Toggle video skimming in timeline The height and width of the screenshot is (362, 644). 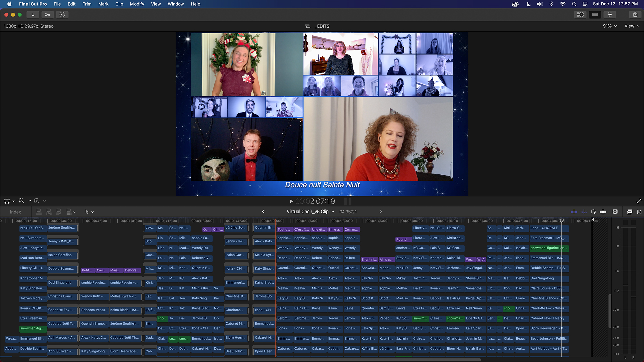tap(574, 212)
